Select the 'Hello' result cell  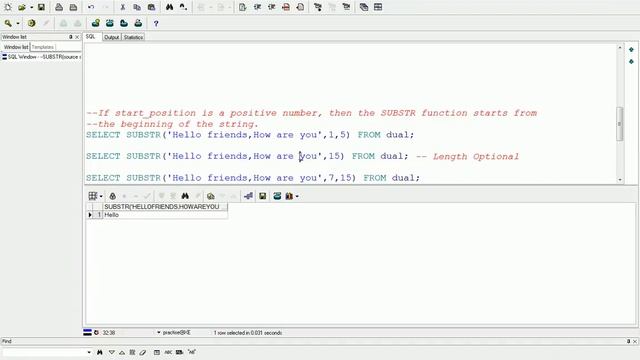165,215
